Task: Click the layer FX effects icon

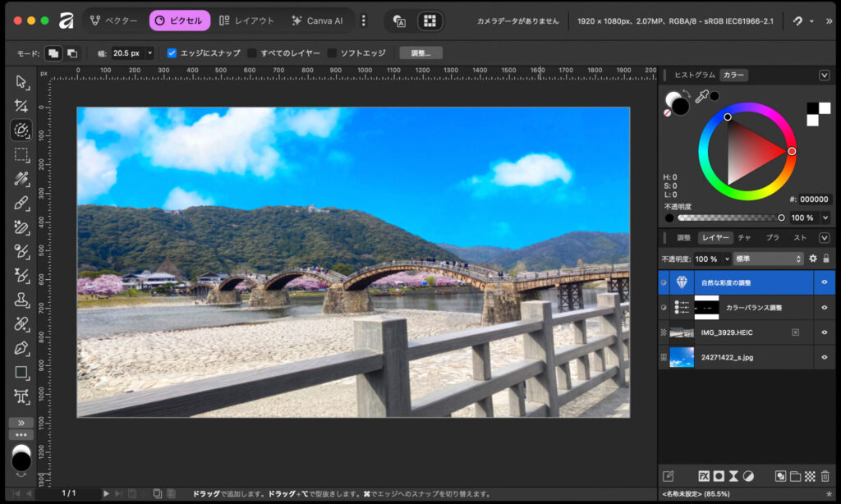Action: [704, 476]
